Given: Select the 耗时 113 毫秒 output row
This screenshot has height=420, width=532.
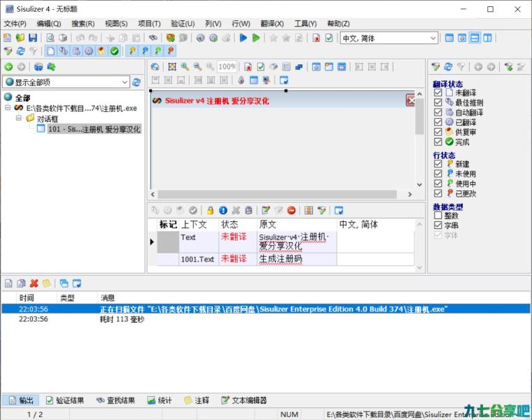Looking at the screenshot, I should coord(266,319).
